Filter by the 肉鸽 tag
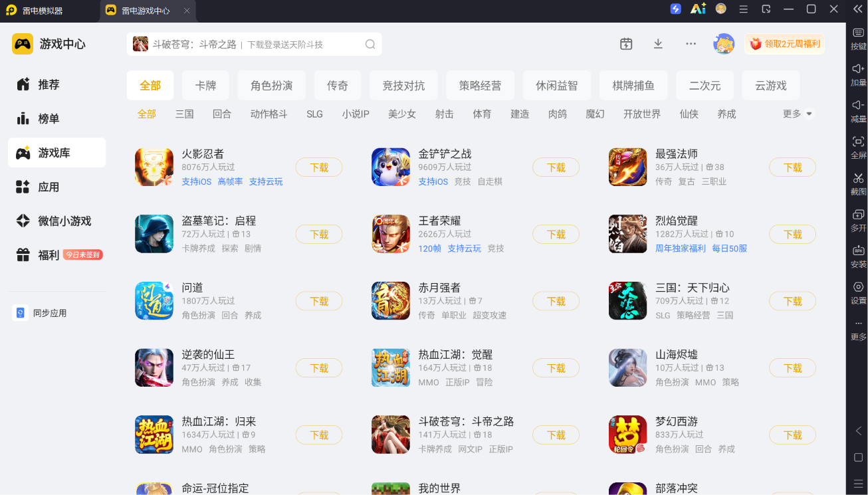 point(558,114)
